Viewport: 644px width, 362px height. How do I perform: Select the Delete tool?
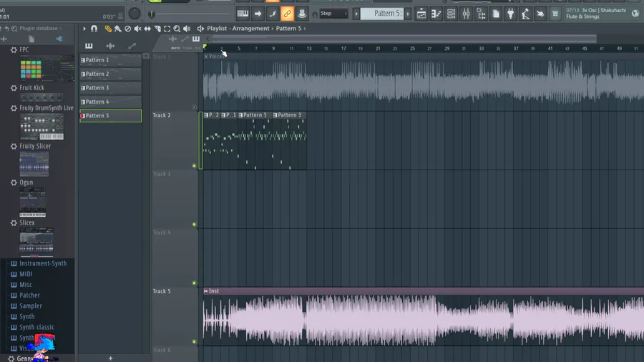[128, 29]
